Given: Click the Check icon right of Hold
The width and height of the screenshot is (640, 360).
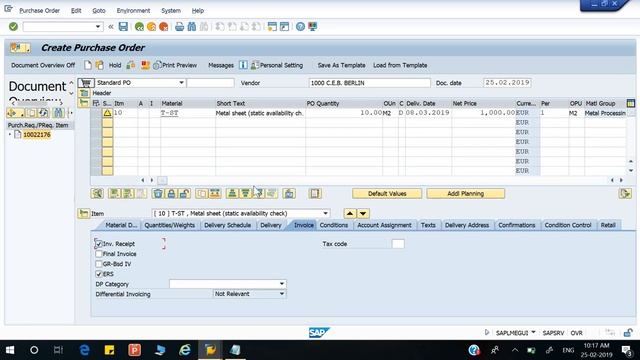Looking at the screenshot, I should [131, 65].
